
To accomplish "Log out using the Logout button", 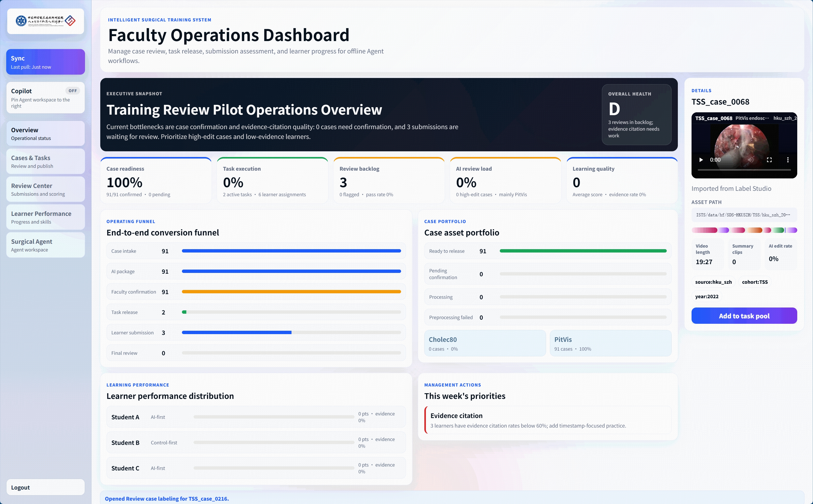I will (46, 487).
